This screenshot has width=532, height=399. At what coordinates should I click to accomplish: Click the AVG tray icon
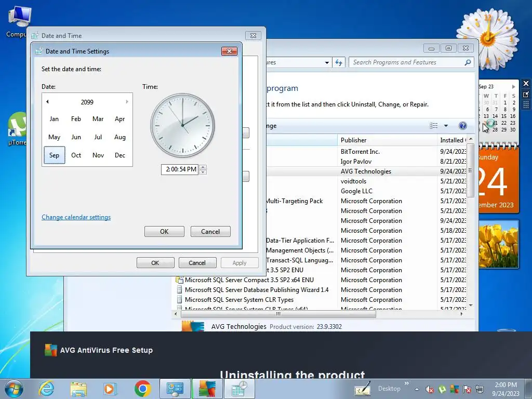pyautogui.click(x=454, y=390)
